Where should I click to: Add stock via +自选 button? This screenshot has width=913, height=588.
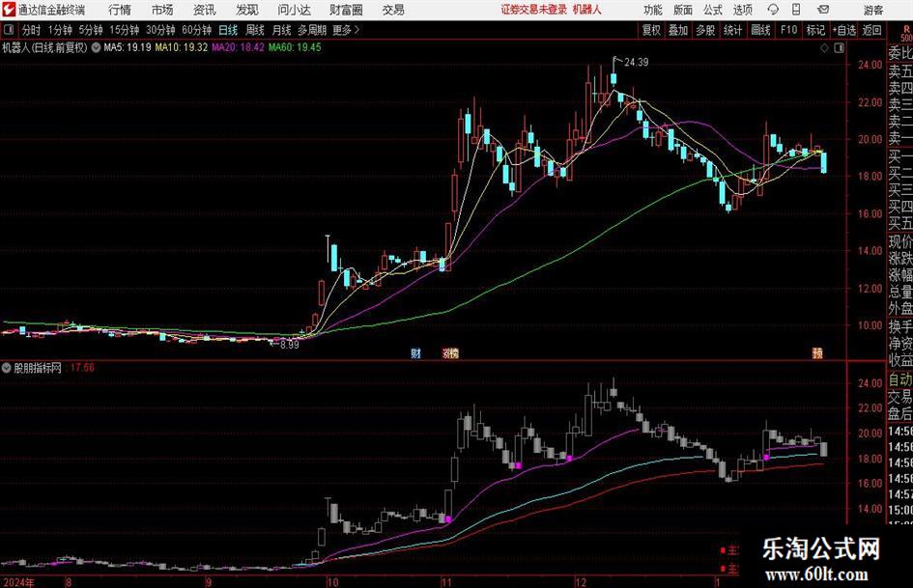pyautogui.click(x=844, y=30)
